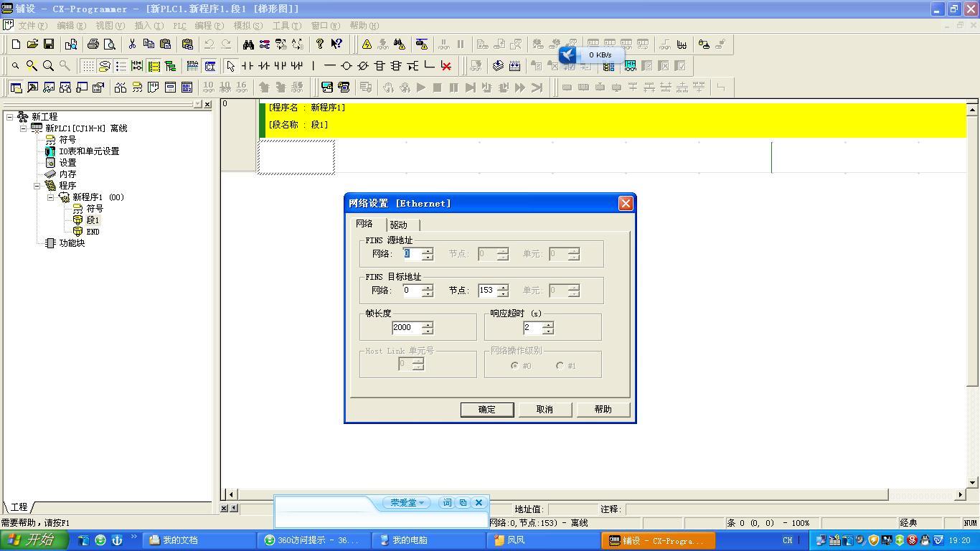Screen dimensions: 980x551
Task: Increase the FINS target 节点 value
Action: pyautogui.click(x=503, y=287)
